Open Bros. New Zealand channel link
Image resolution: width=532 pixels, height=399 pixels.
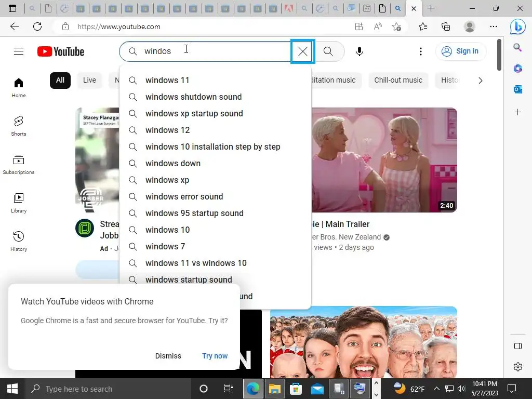[x=346, y=237]
